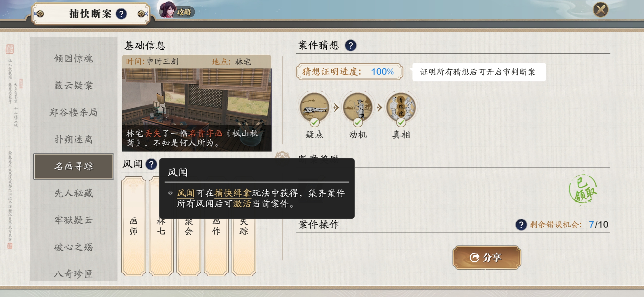Choose the 先人秘藏 case

pos(73,193)
